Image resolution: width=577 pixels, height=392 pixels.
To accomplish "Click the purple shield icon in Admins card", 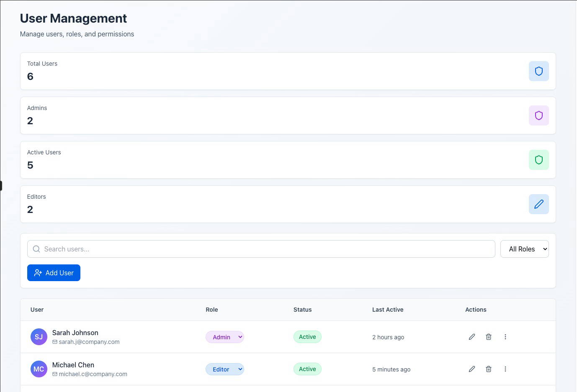I will click(x=538, y=115).
